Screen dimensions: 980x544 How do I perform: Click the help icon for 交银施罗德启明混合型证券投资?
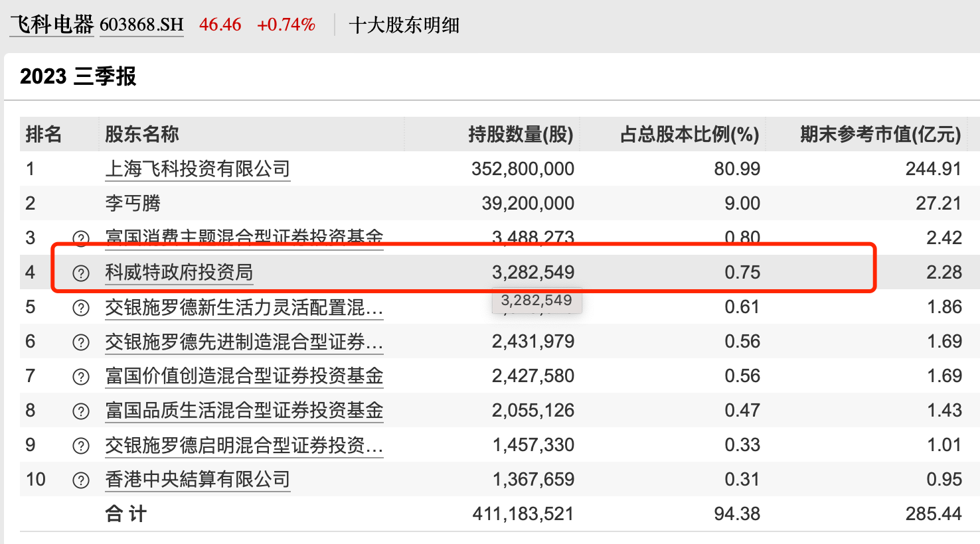click(x=80, y=444)
